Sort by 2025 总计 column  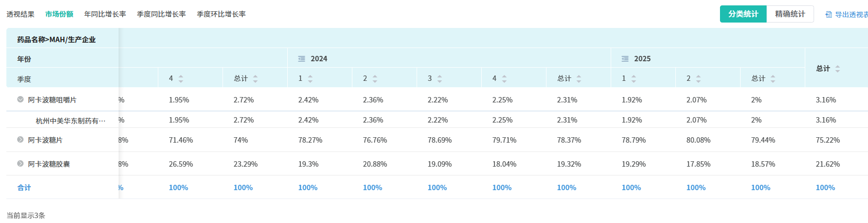point(773,78)
